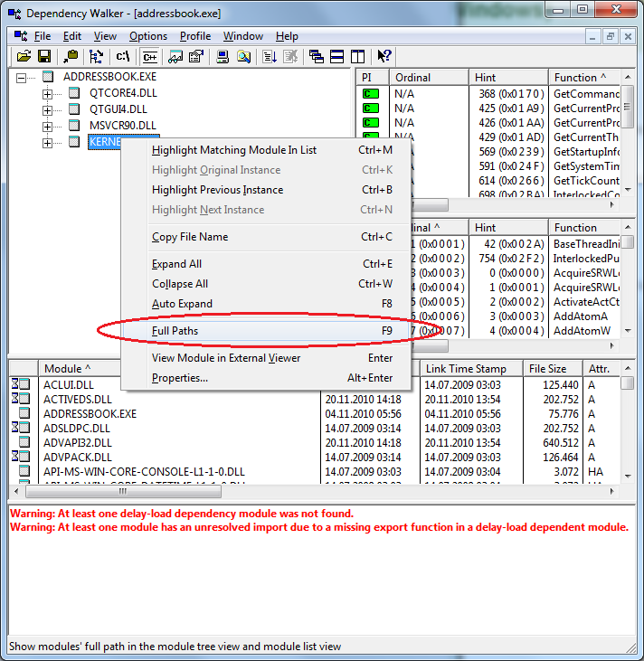Toggle the Auto Expand toolbar button

96,57
